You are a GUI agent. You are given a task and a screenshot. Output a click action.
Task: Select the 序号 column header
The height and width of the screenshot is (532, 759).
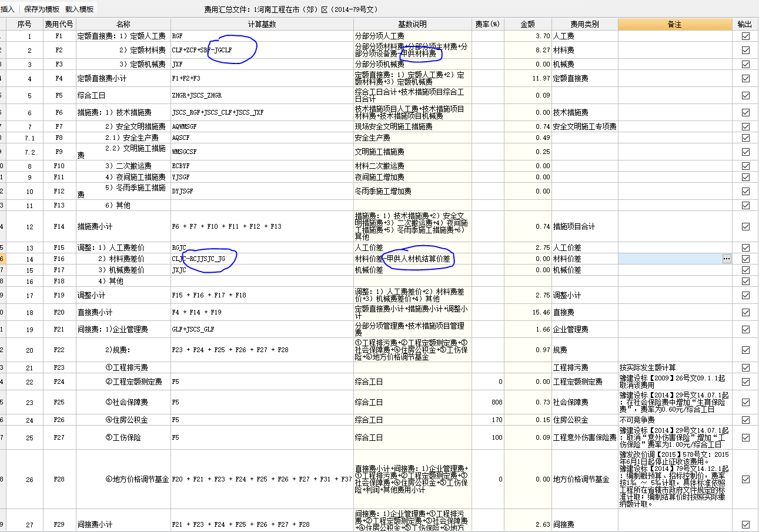(x=25, y=24)
